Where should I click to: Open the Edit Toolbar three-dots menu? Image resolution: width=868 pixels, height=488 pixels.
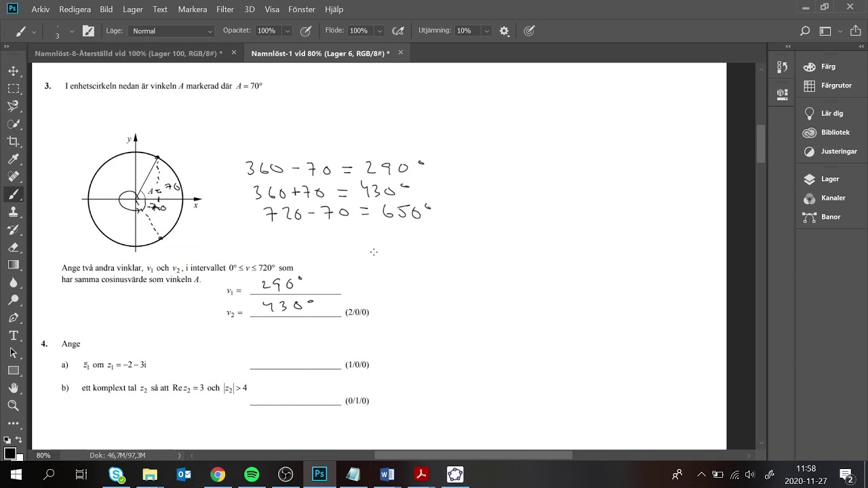(13, 424)
